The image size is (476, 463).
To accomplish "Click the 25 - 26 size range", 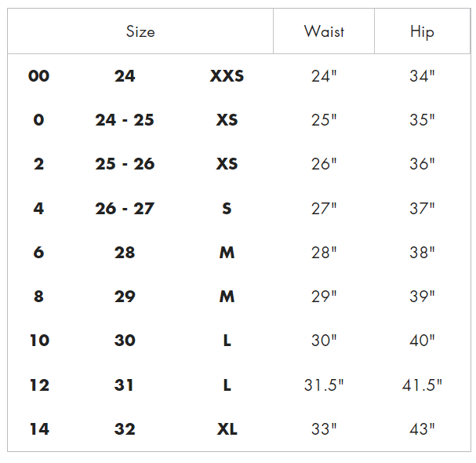I will pos(125,164).
